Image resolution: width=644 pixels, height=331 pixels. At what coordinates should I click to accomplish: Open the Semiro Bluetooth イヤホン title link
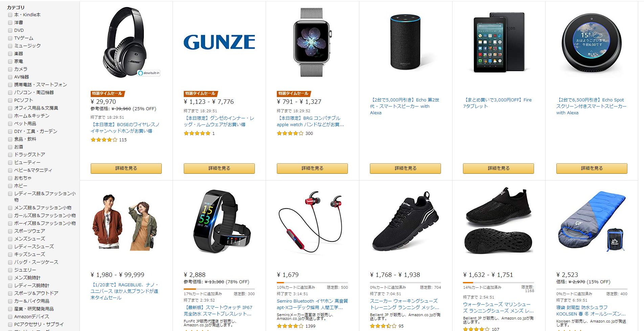point(312,304)
